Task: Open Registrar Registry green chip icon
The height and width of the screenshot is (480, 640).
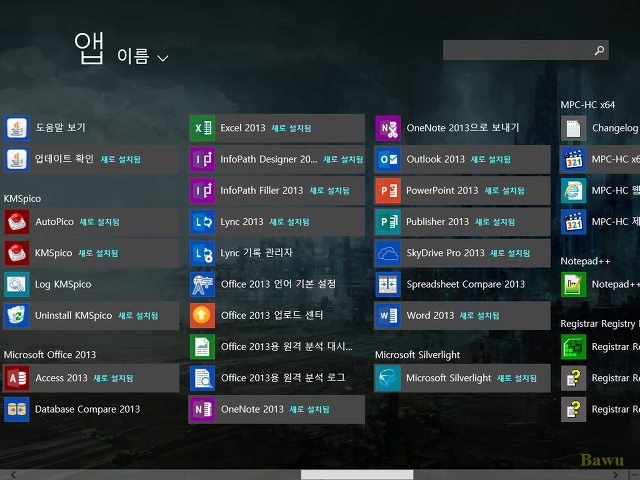Action: (x=573, y=347)
